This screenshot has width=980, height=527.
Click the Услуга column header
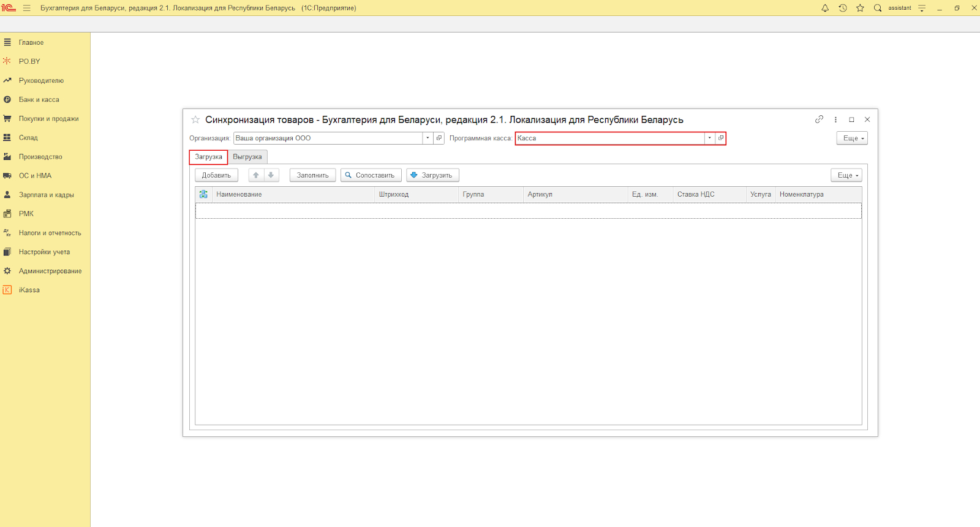[x=761, y=194]
